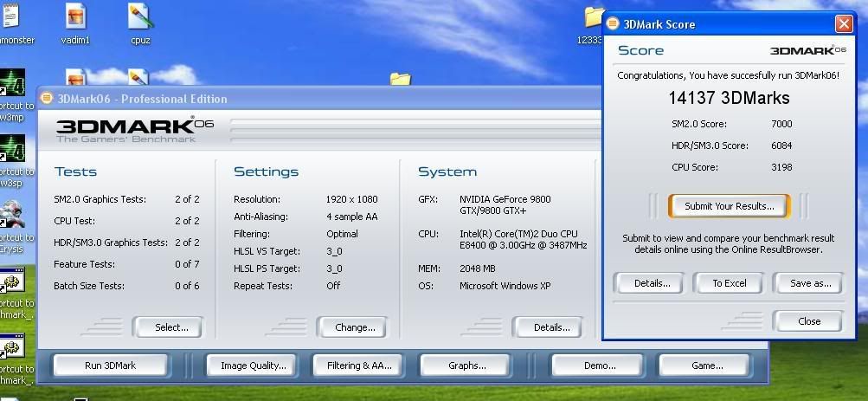Image resolution: width=868 pixels, height=401 pixels.
Task: Click Change under the Settings section
Action: 354,327
